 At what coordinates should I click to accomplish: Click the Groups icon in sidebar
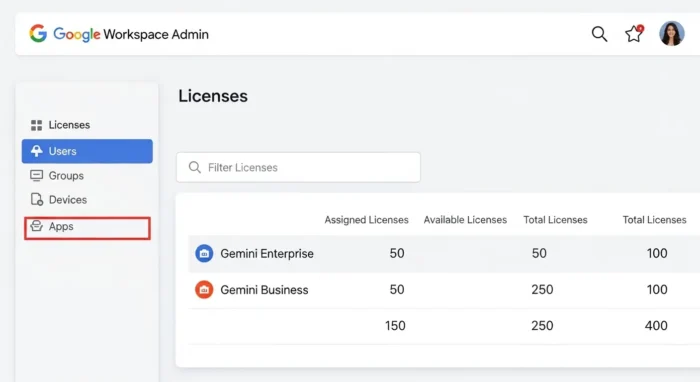pyautogui.click(x=37, y=175)
